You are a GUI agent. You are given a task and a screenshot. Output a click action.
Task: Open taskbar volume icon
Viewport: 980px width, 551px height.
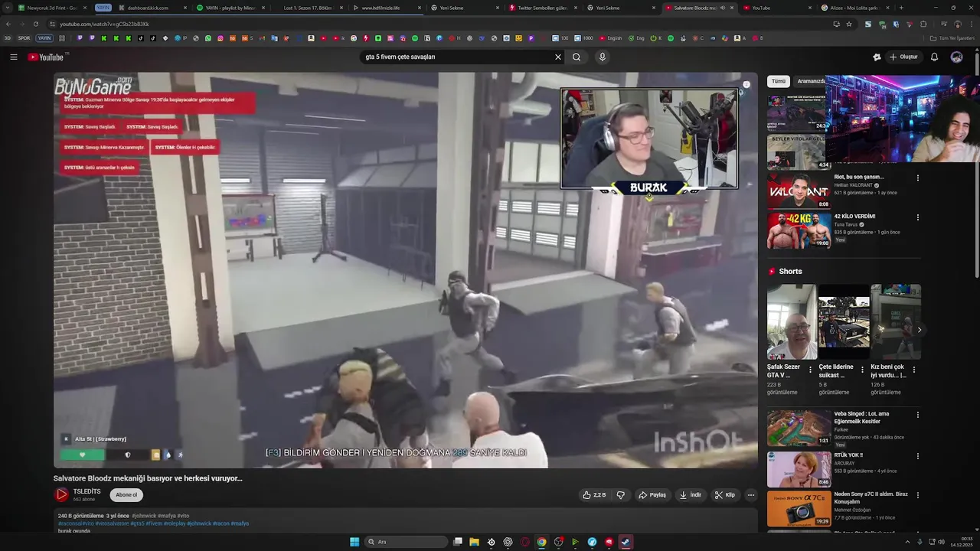point(941,542)
